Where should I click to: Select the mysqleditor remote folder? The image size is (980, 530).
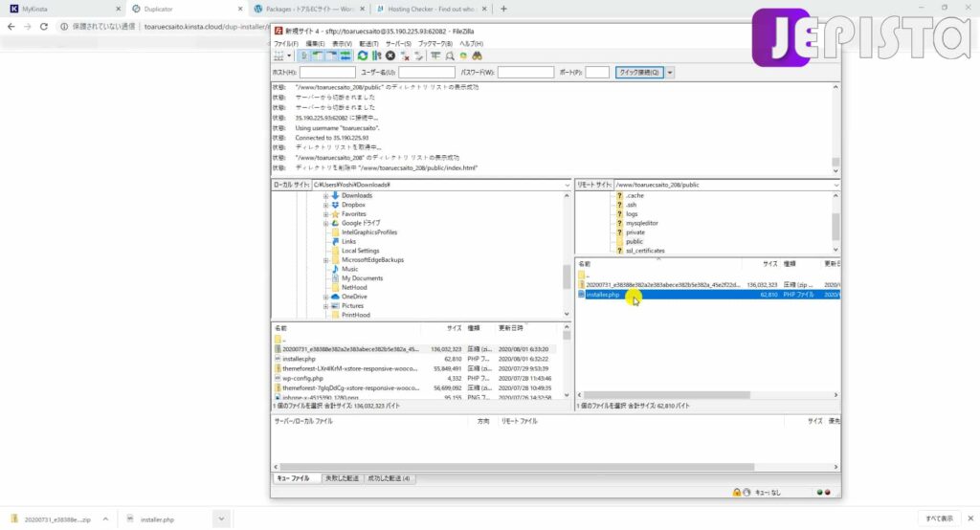[641, 223]
